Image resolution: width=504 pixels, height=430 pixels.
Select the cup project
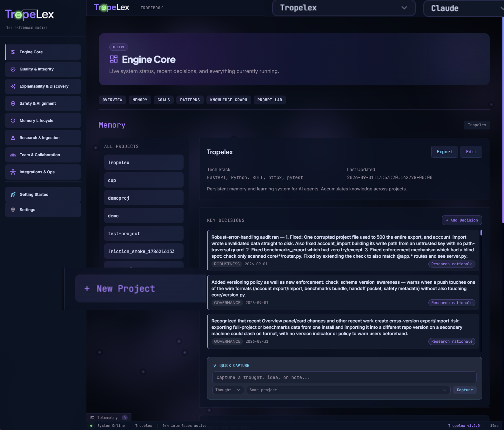click(x=144, y=180)
